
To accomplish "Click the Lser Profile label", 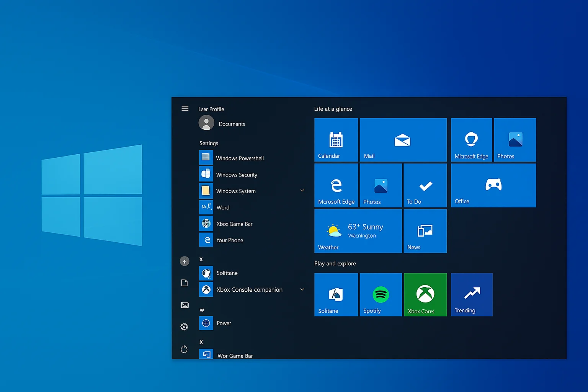I will point(211,109).
